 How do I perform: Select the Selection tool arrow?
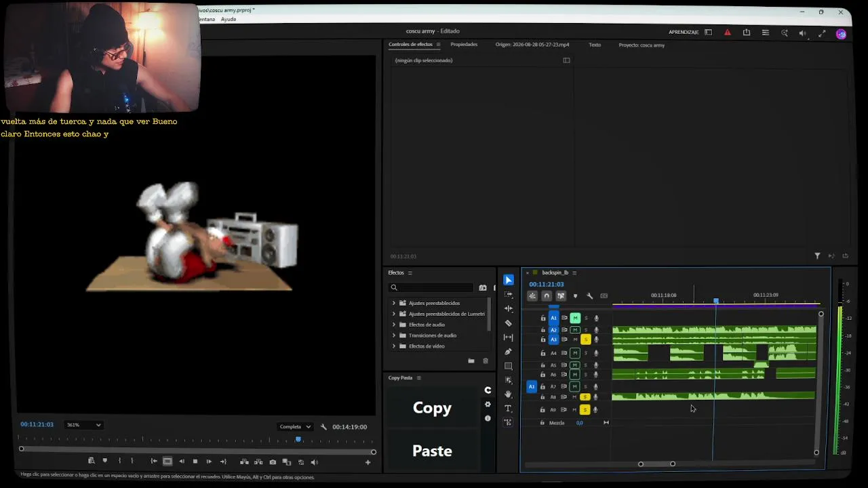click(509, 280)
